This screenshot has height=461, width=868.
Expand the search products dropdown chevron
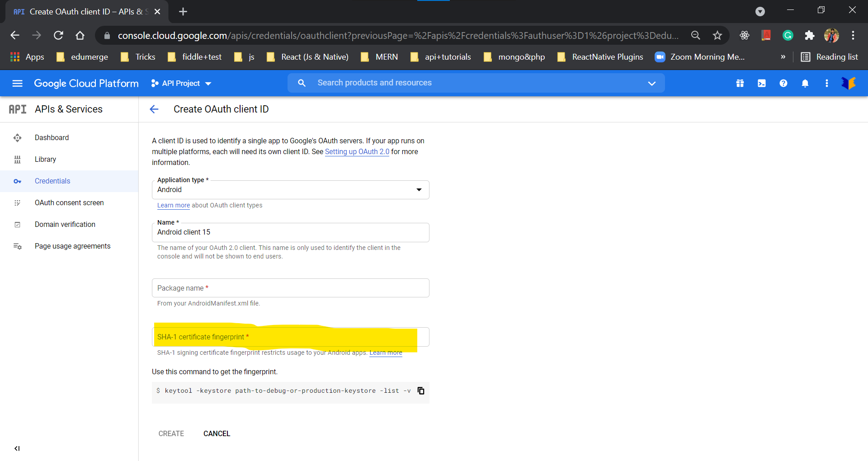(x=652, y=83)
